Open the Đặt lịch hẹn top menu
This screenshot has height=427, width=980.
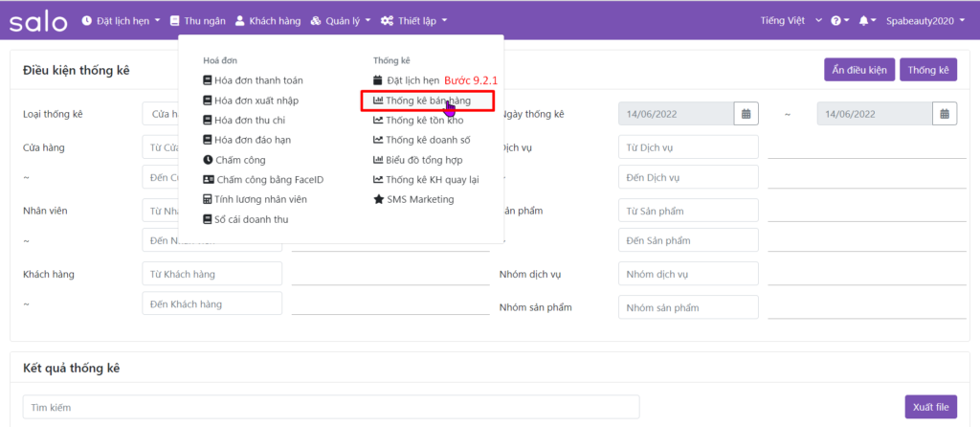[122, 21]
